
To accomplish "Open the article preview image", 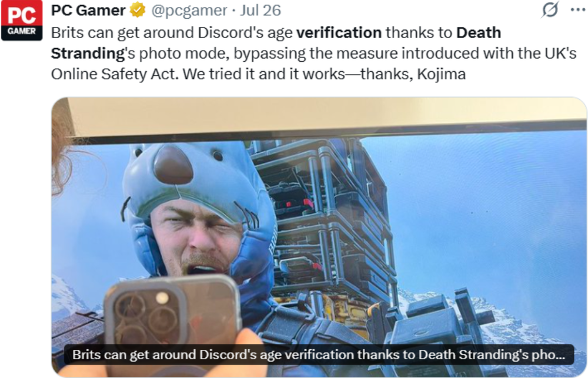I will [x=319, y=237].
